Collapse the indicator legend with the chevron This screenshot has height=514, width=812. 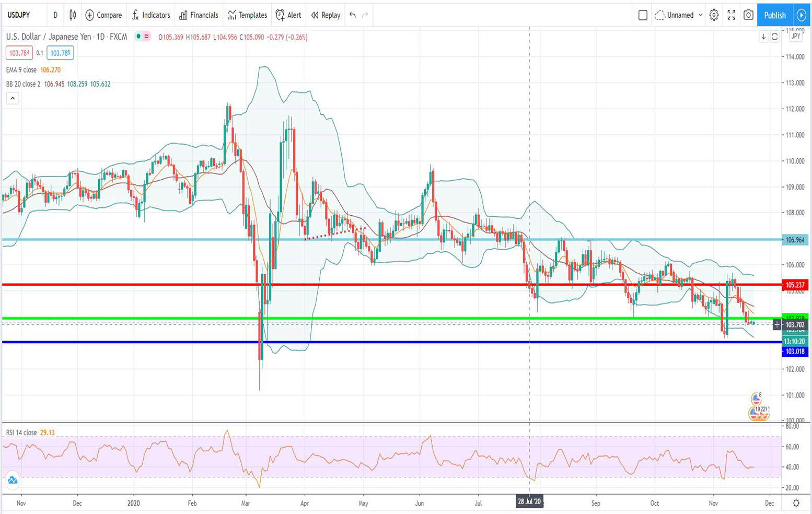coord(13,98)
